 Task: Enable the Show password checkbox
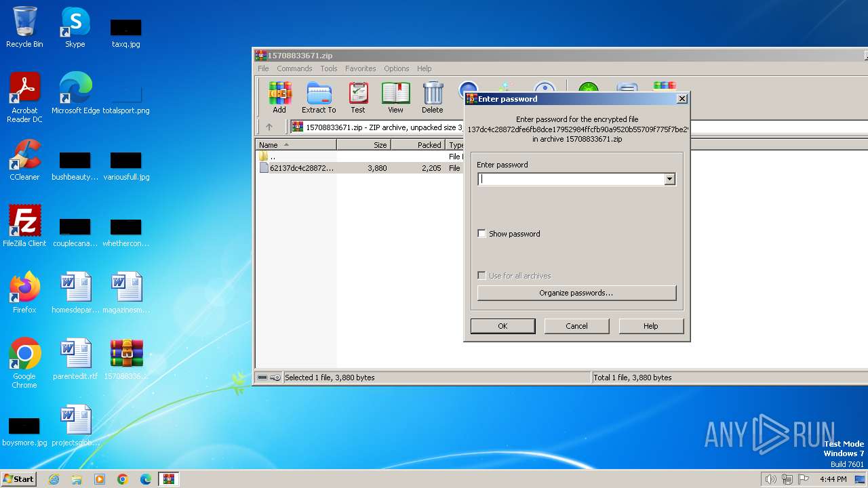[482, 234]
